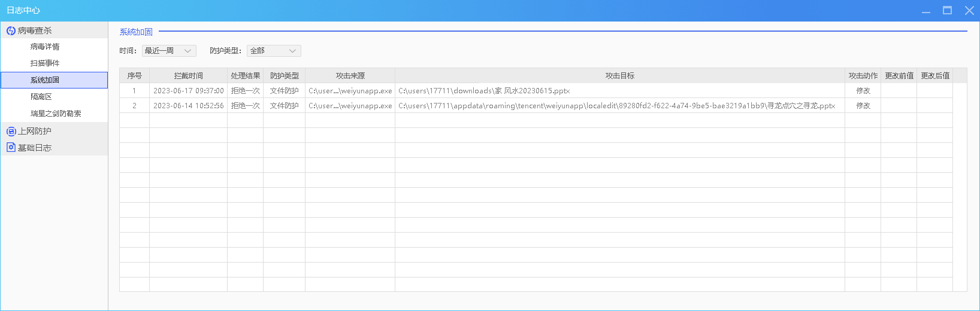Click row number 1 cell
The width and height of the screenshot is (980, 311).
click(x=135, y=91)
